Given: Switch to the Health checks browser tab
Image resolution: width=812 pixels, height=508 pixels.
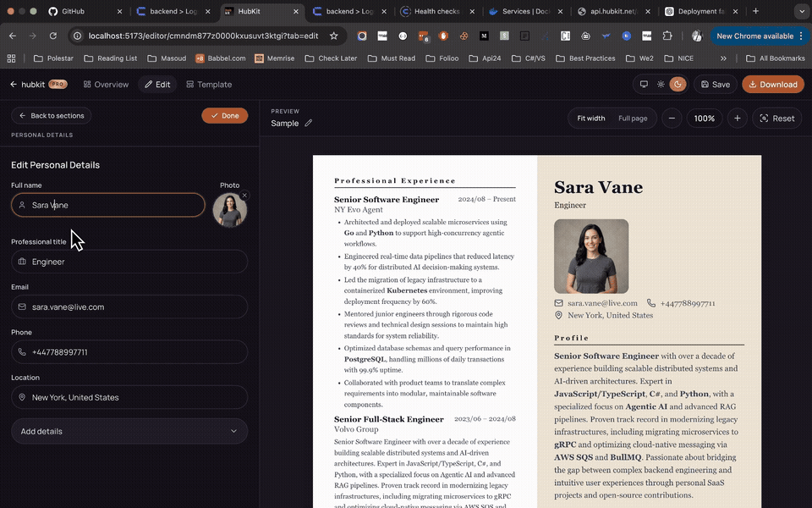Looking at the screenshot, I should pos(436,11).
